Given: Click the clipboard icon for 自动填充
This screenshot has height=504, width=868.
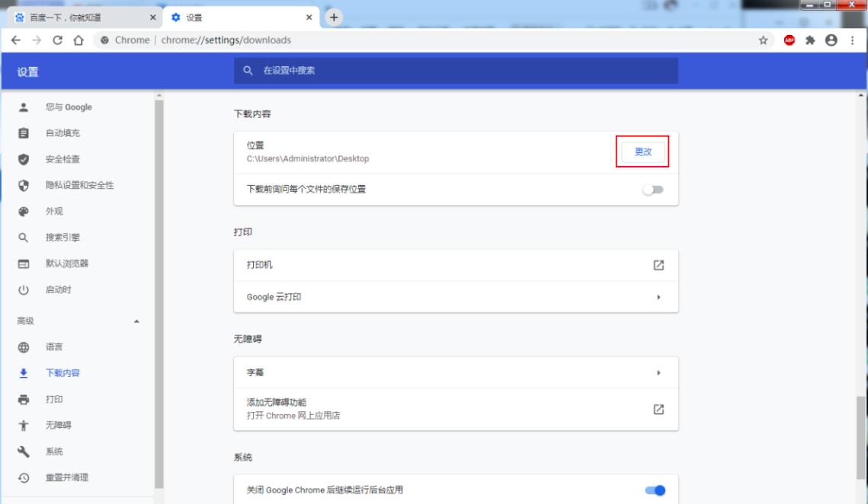Looking at the screenshot, I should (x=24, y=132).
